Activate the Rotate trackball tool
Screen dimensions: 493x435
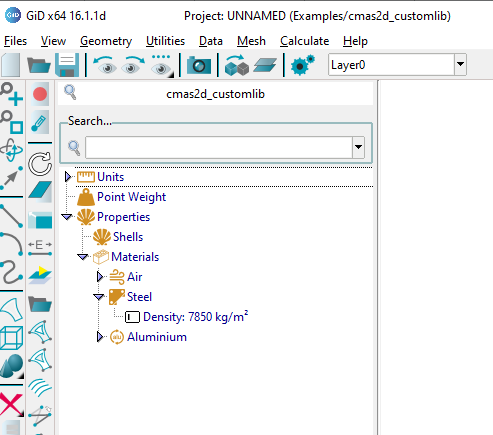11,150
